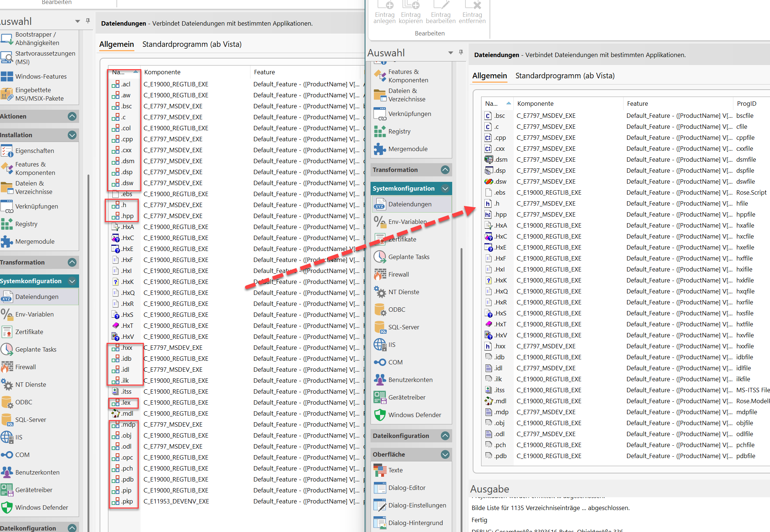The width and height of the screenshot is (770, 532).
Task: Sort by Na... column header in left window
Action: [x=124, y=72]
